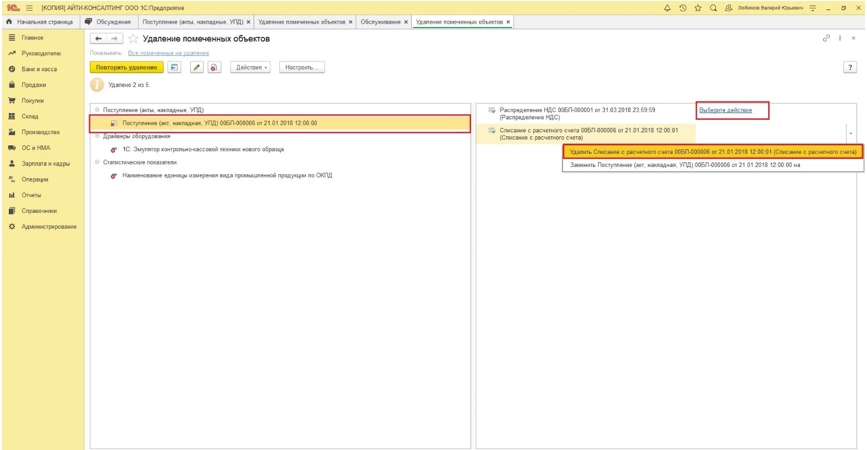Open Операции section in sidebar
The width and height of the screenshot is (867, 450).
click(35, 180)
